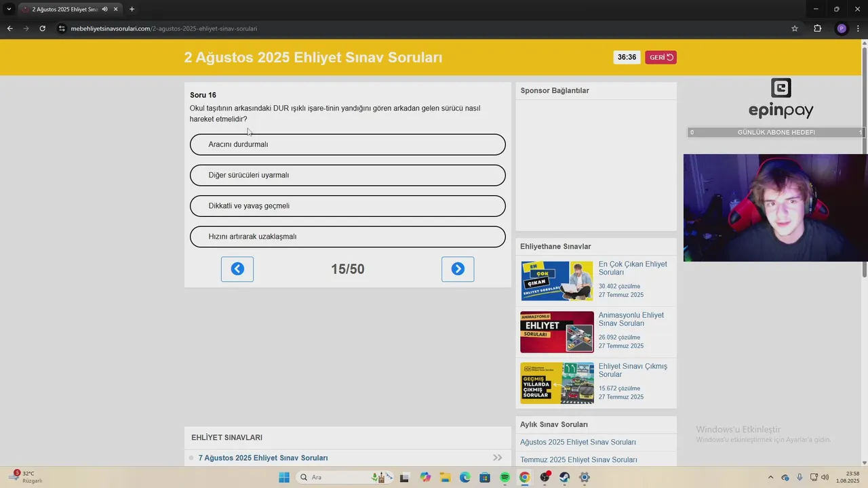The width and height of the screenshot is (868, 488).
Task: Expand the 7 Ağustos row double chevron
Action: click(x=498, y=458)
